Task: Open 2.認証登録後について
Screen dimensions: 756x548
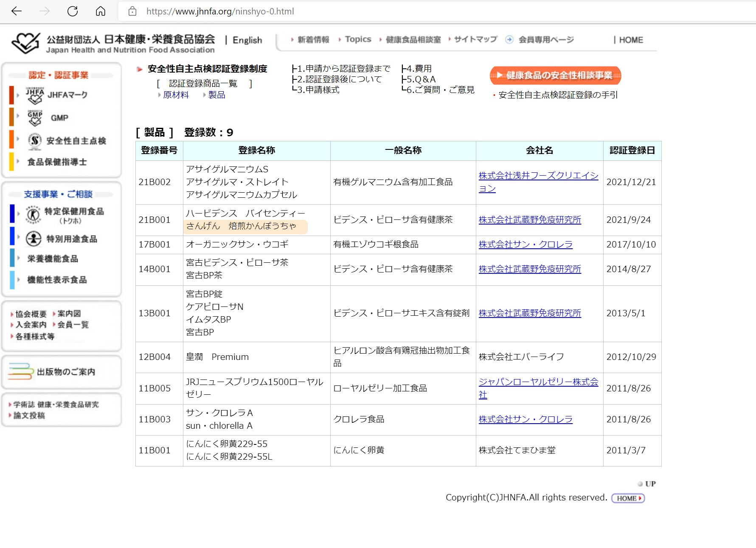Action: [x=339, y=79]
